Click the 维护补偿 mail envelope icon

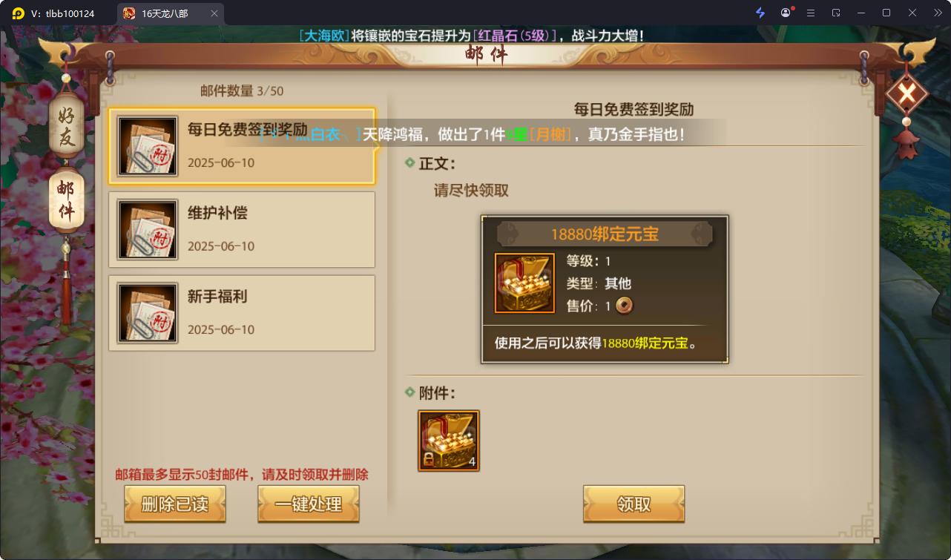click(148, 229)
